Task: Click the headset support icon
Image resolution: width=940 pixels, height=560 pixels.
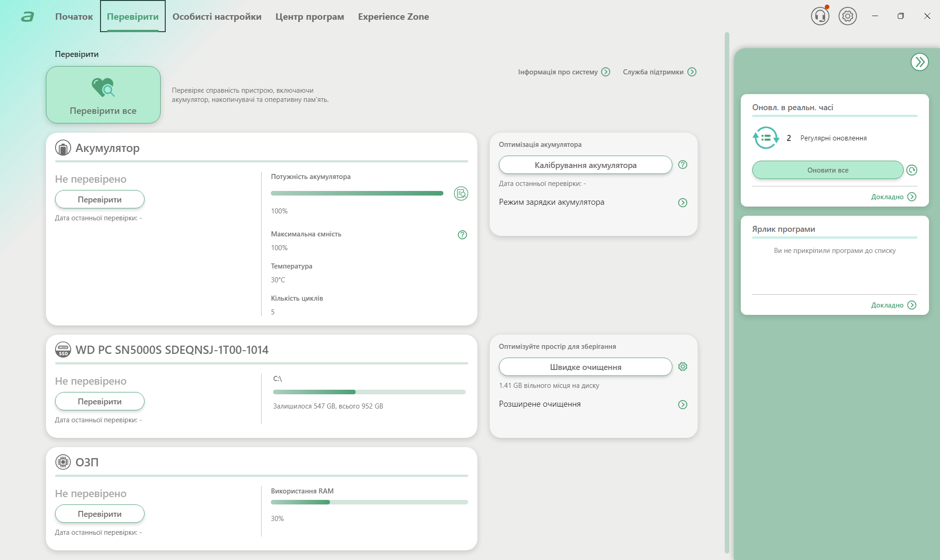Action: (820, 17)
